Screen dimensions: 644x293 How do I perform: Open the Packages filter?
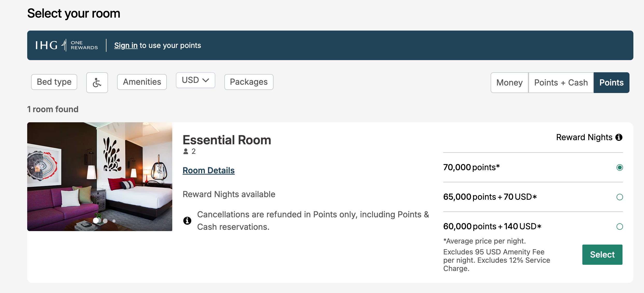point(248,82)
